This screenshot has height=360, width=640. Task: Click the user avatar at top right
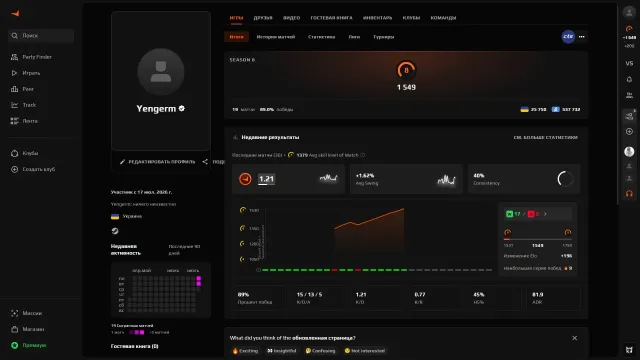coord(629,12)
